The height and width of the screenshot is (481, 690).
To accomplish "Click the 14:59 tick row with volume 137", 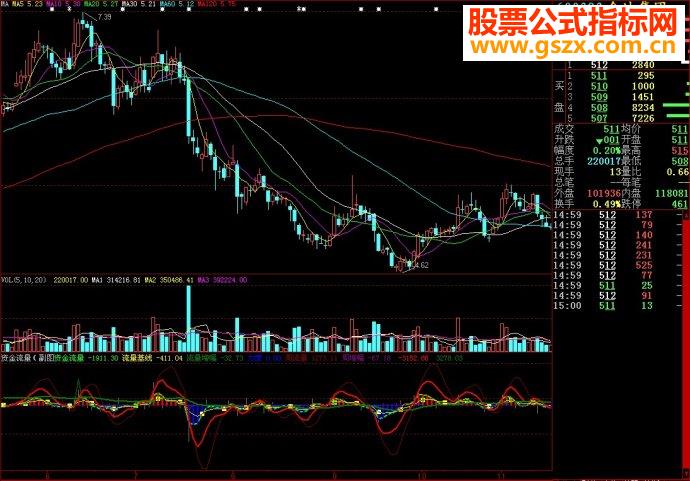I will click(603, 215).
